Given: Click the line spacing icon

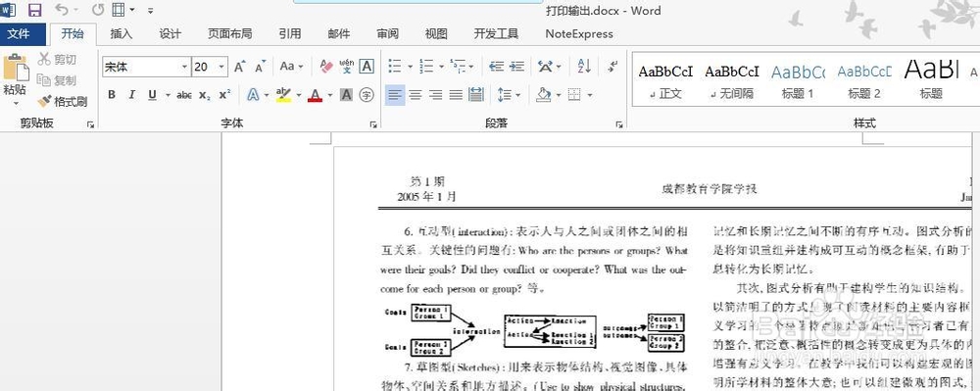Looking at the screenshot, I should 505,95.
